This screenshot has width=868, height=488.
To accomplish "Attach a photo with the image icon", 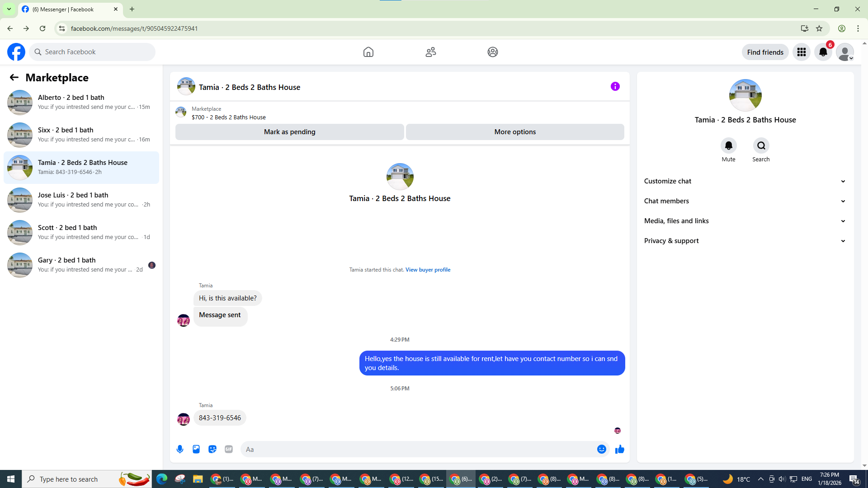I will [196, 449].
